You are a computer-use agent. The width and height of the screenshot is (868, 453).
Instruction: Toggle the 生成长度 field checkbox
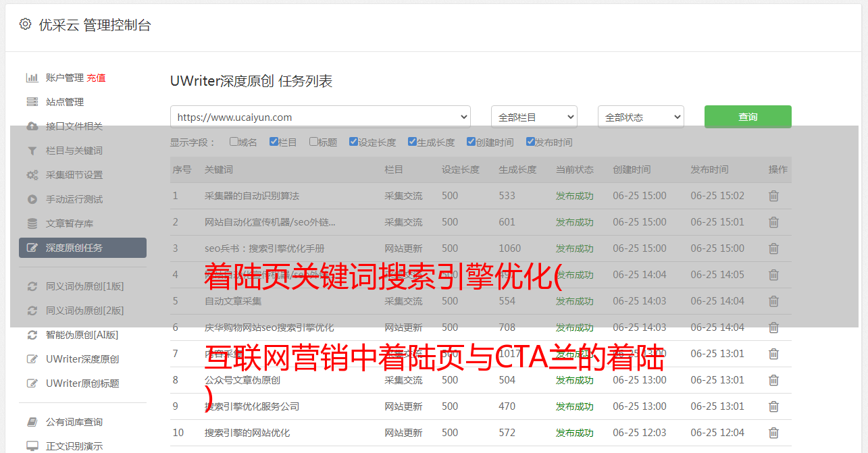tap(412, 142)
